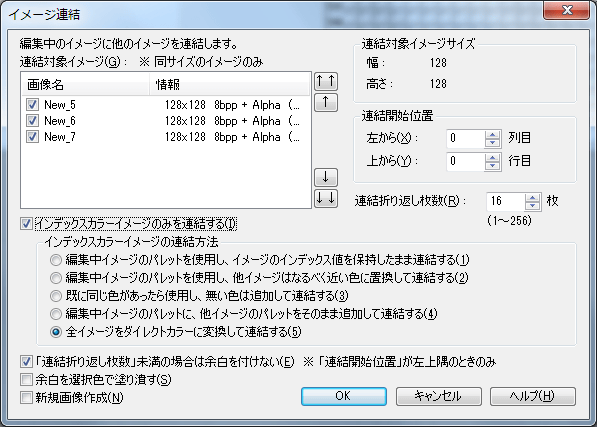This screenshot has height=427, width=597.
Task: Click the 画像名 column header
Action: [85, 84]
